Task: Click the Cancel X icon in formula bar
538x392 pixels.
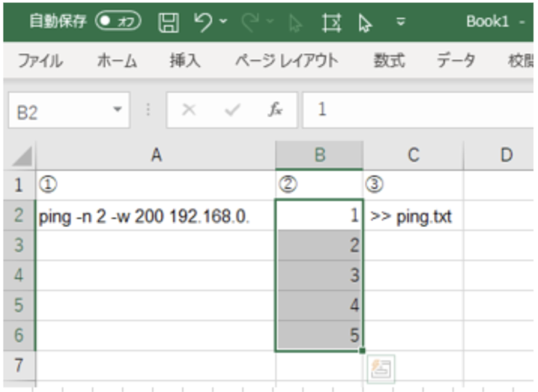Action: 189,110
